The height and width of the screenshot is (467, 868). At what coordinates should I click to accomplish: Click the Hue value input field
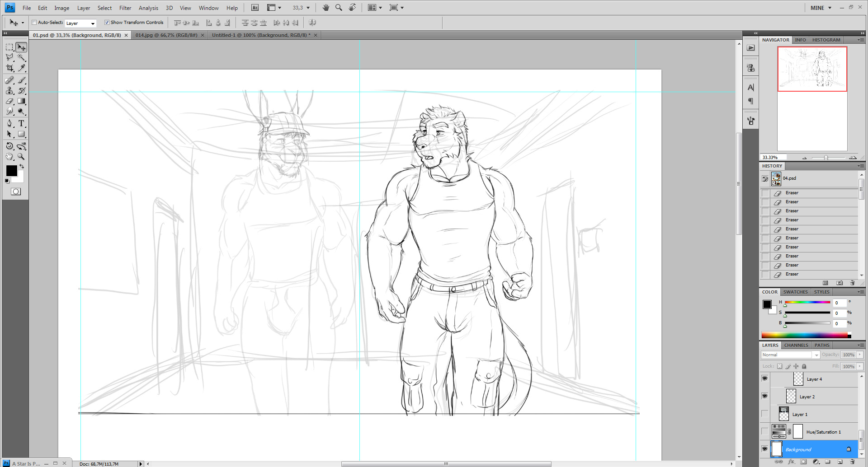pyautogui.click(x=840, y=303)
